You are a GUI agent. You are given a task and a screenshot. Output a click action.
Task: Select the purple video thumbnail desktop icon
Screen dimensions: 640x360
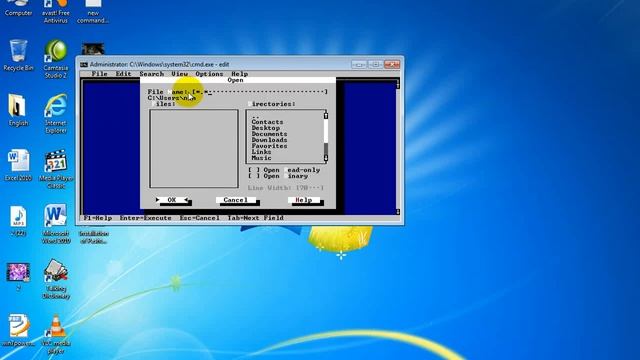(x=18, y=276)
